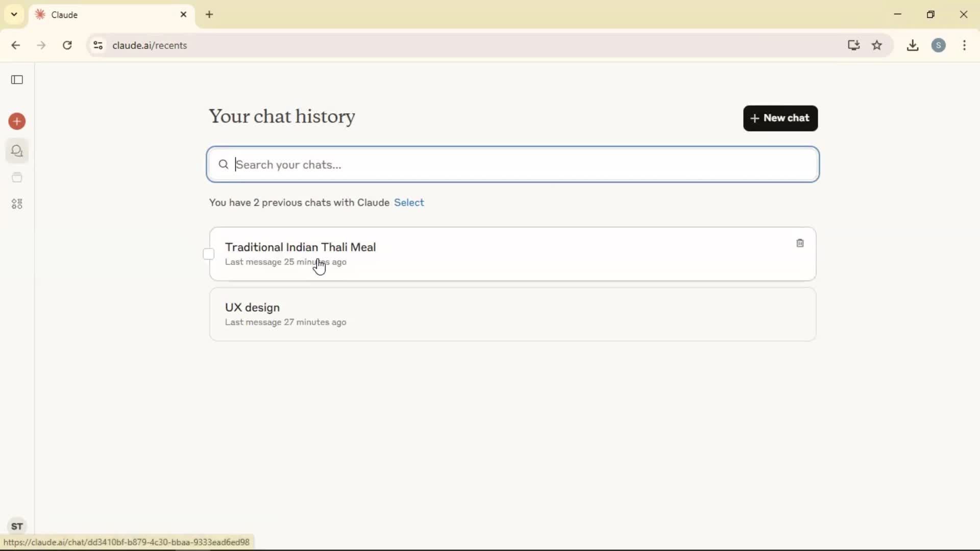The image size is (980, 551).
Task: Expand the tab search dropdown arrow
Action: (x=14, y=14)
